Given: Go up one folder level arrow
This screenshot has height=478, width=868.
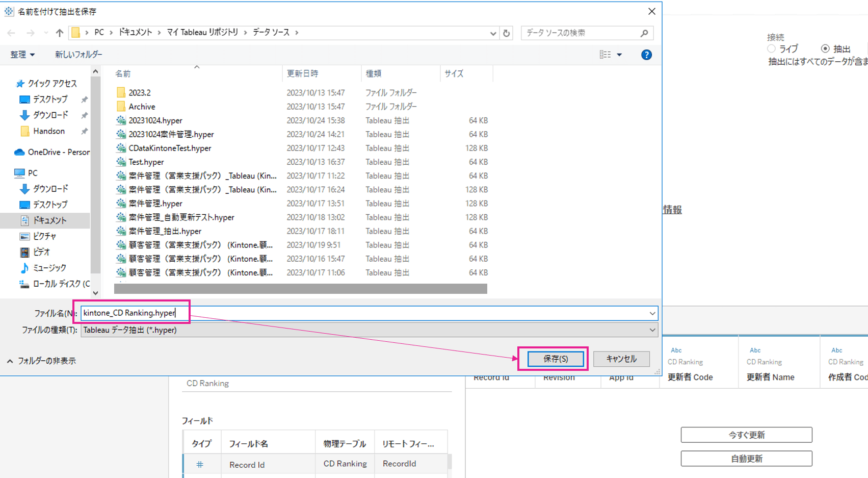Looking at the screenshot, I should tap(60, 33).
